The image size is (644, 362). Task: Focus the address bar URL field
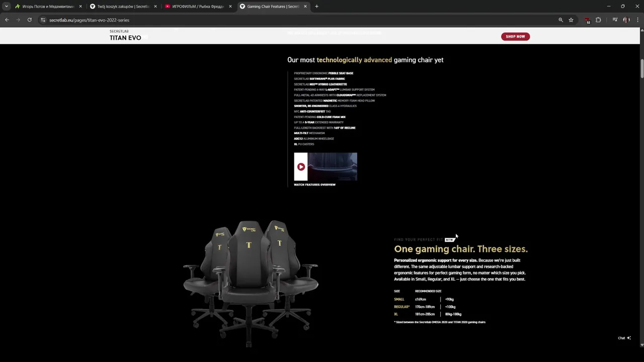tap(302, 20)
